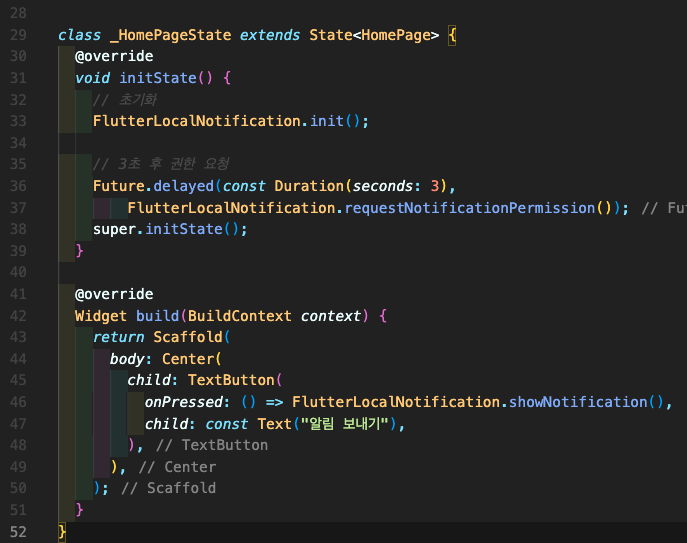Click the '// TextButton' closing label
The image size is (687, 543).
212,445
